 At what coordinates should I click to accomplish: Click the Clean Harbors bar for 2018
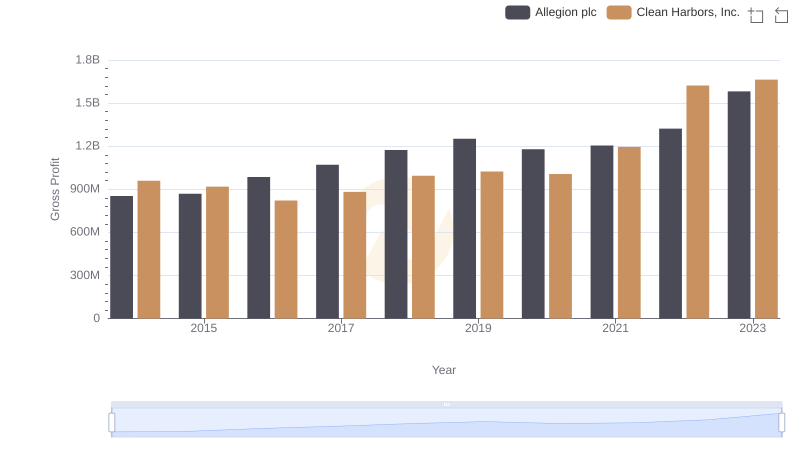click(x=423, y=247)
